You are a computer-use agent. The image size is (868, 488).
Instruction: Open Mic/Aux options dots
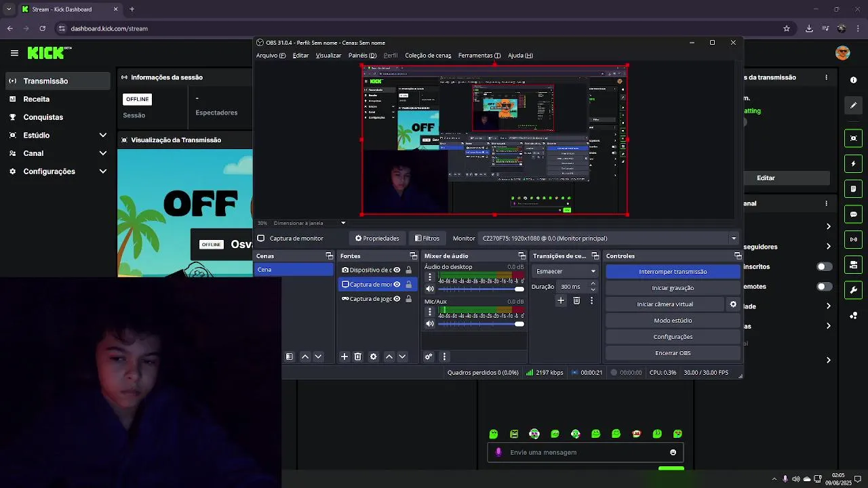tap(429, 312)
